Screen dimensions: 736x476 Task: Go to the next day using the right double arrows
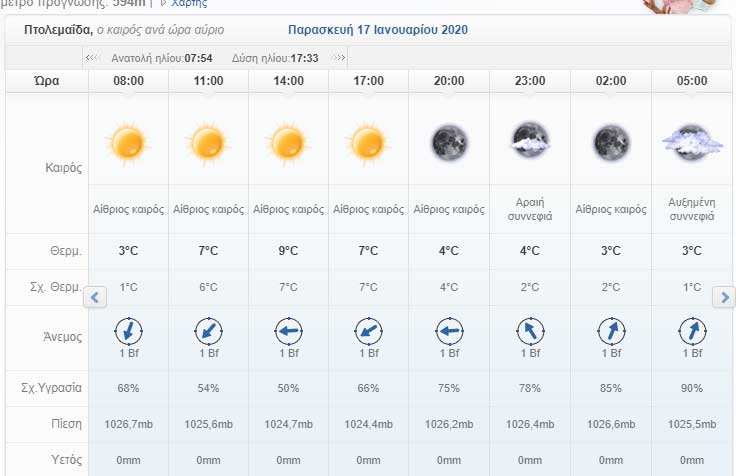[338, 58]
